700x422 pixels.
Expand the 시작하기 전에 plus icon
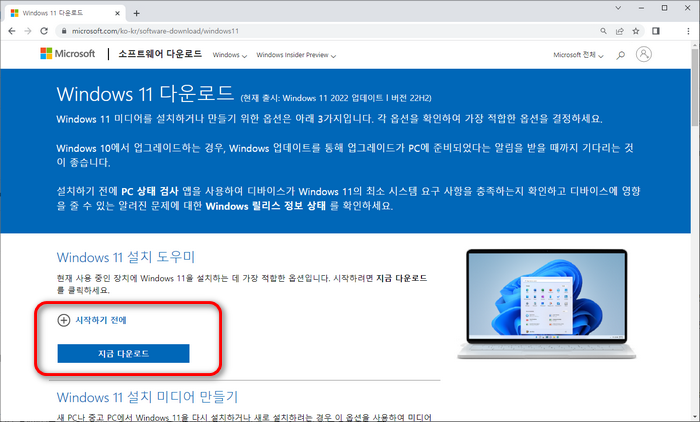point(64,320)
